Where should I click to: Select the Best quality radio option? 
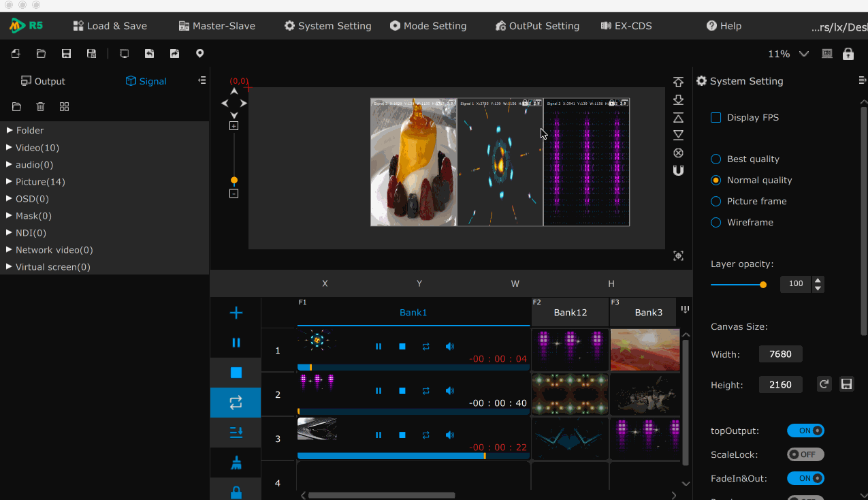pyautogui.click(x=716, y=159)
